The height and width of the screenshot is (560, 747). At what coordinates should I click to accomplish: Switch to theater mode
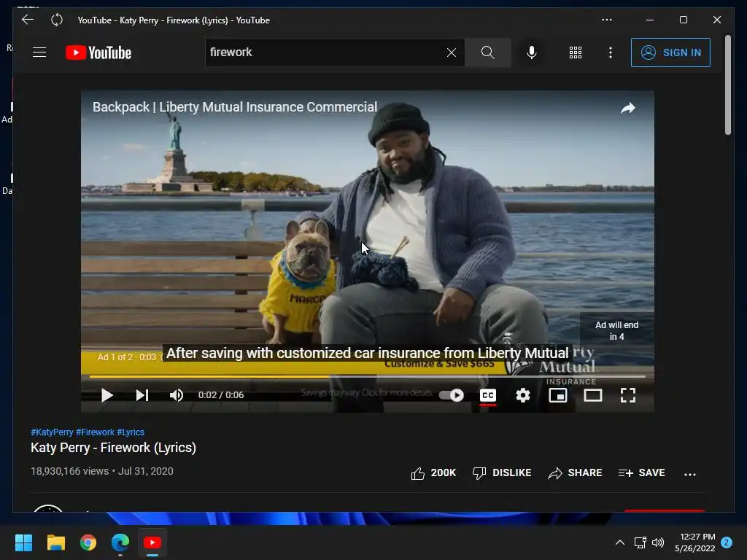pyautogui.click(x=593, y=395)
